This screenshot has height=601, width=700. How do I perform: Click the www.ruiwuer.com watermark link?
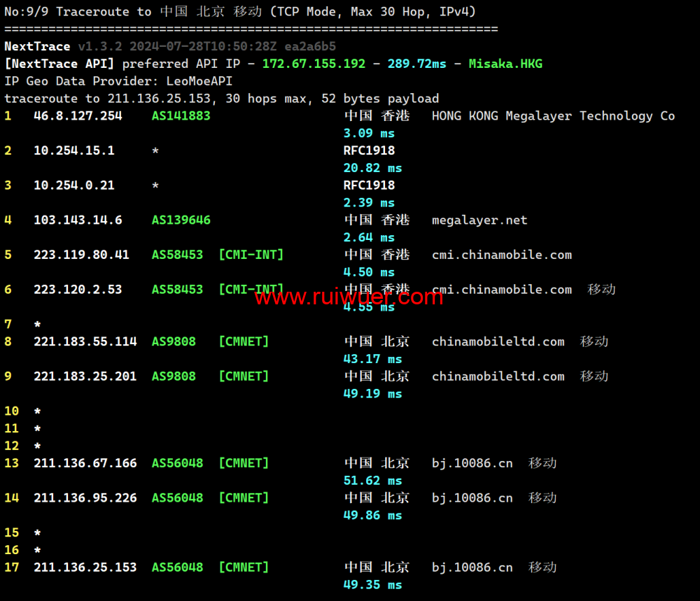(348, 297)
